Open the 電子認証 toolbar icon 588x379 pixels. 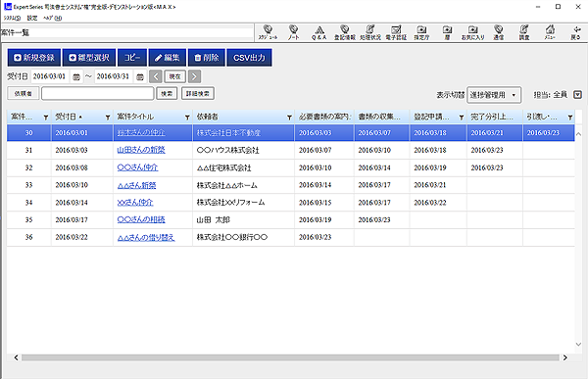[x=396, y=32]
